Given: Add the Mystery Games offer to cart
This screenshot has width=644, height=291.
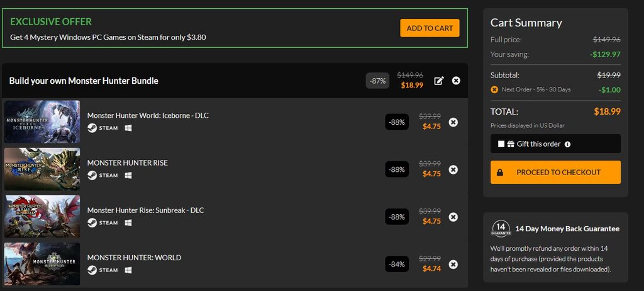Looking at the screenshot, I should 430,28.
